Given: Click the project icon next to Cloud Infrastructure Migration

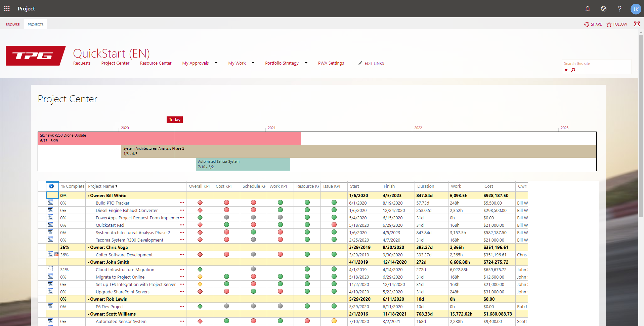Looking at the screenshot, I should pyautogui.click(x=51, y=269).
